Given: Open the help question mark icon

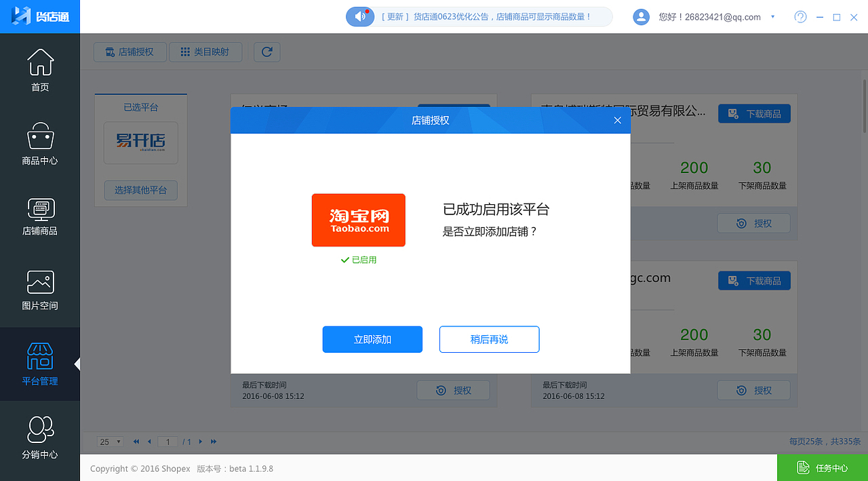Looking at the screenshot, I should (x=800, y=17).
